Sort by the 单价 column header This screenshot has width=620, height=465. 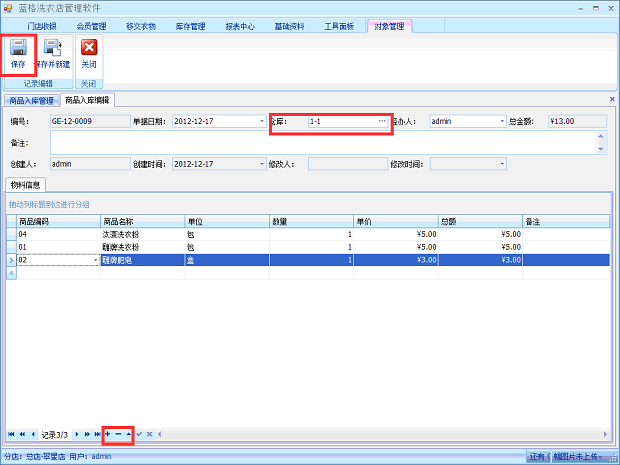click(x=396, y=222)
